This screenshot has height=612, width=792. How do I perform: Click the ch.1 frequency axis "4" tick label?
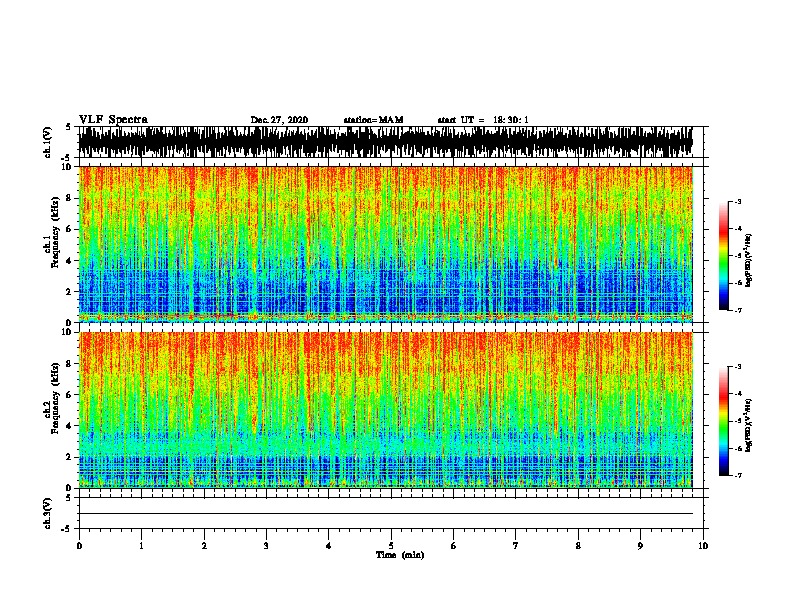69,261
